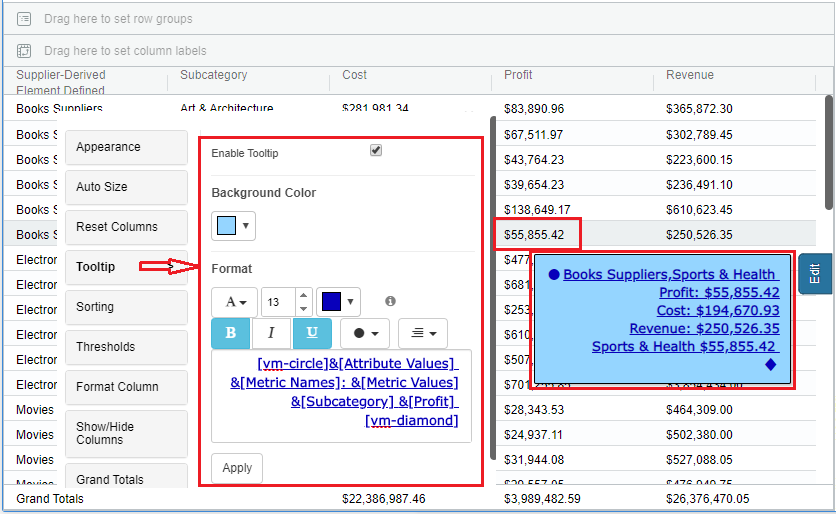Click the Grand Totals revenue $26,376,470.05
Screen dimensions: 836x514
tap(708, 499)
